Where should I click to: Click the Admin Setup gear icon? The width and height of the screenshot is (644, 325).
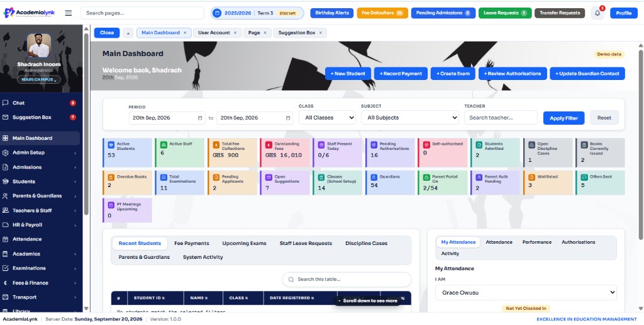(5, 152)
